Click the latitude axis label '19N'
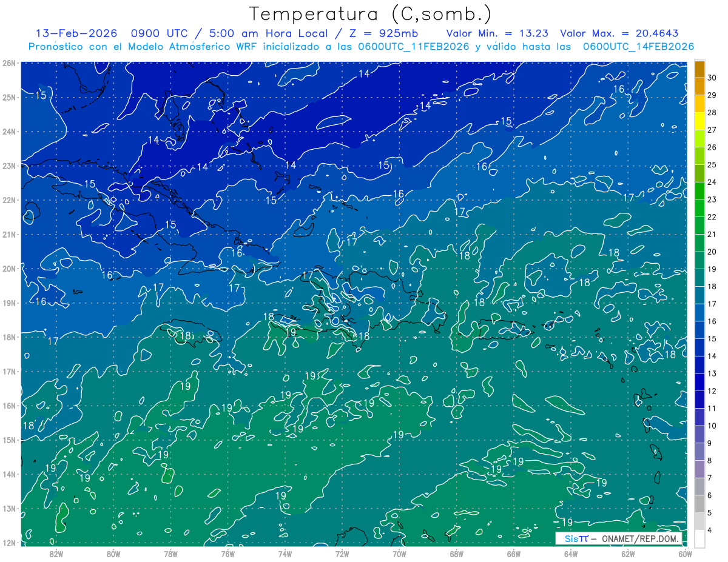Screen dimensions: 728x562 coord(9,303)
